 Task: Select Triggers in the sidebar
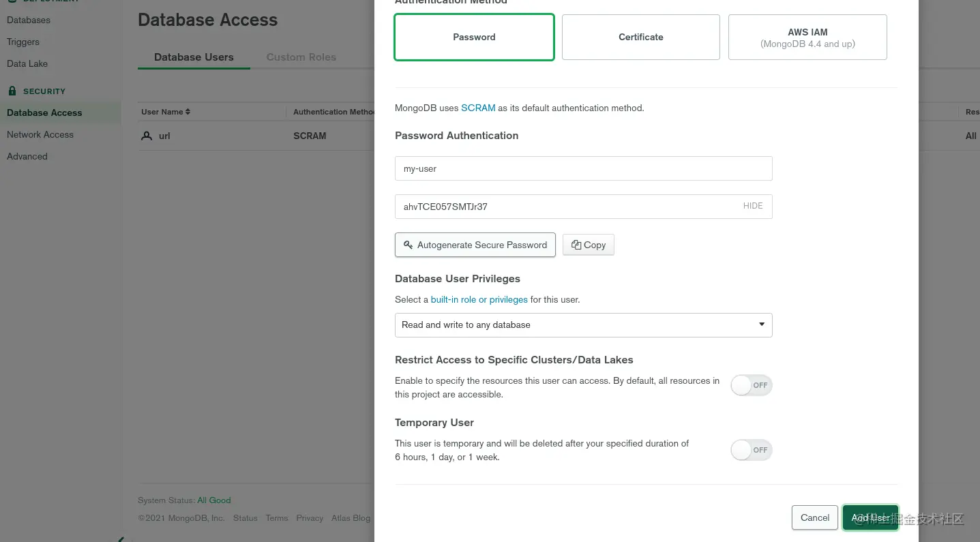pos(23,42)
